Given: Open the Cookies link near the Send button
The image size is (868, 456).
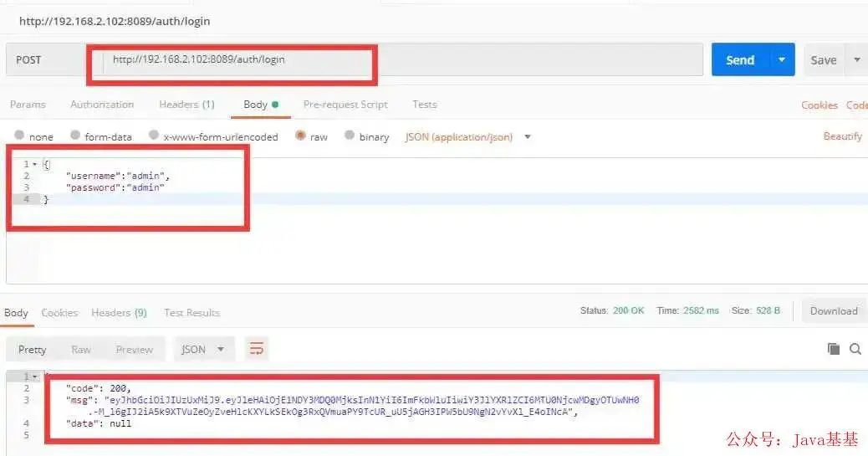Looking at the screenshot, I should pyautogui.click(x=819, y=105).
